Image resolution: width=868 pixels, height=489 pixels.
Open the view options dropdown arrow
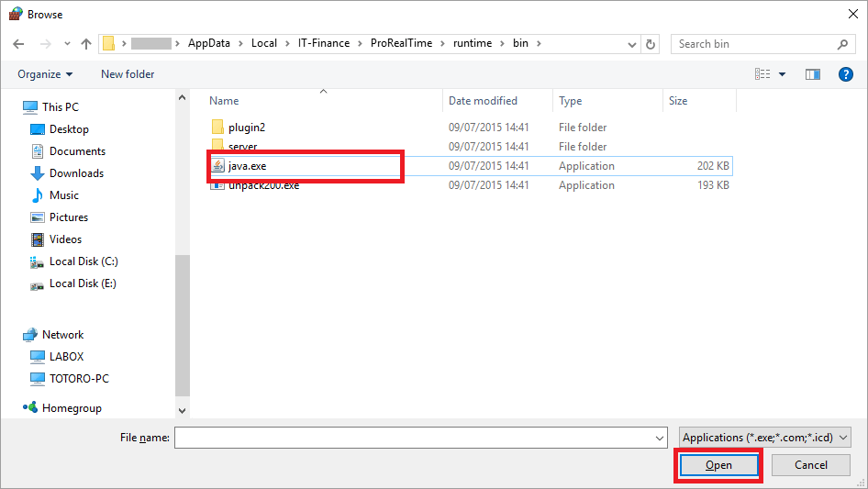pos(782,74)
